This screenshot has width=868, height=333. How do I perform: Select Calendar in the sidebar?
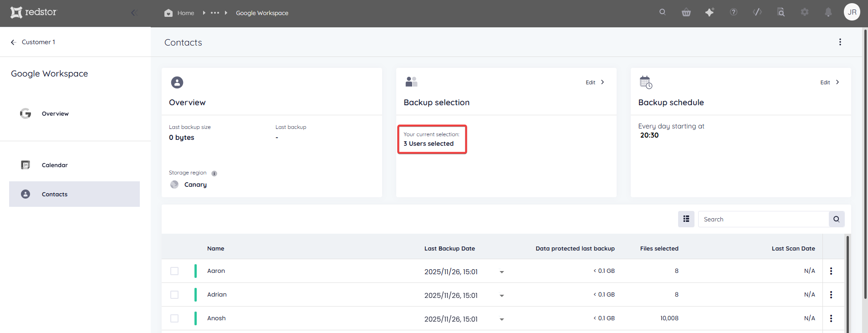click(x=55, y=165)
